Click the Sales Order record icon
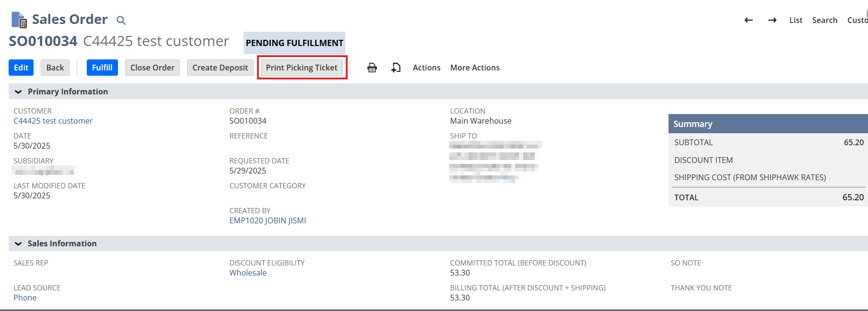The height and width of the screenshot is (311, 868). pyautogui.click(x=19, y=20)
